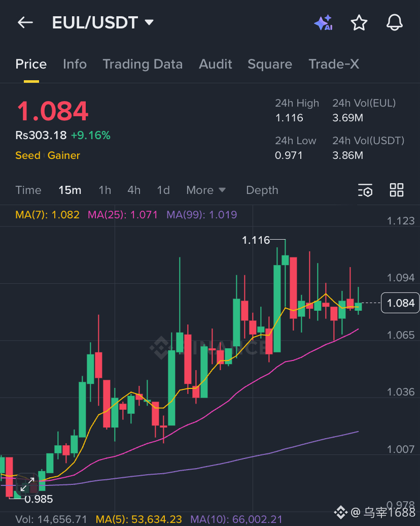420x526 pixels.
Task: Tap the Vol: 14,656.71 volume label
Action: (51, 519)
